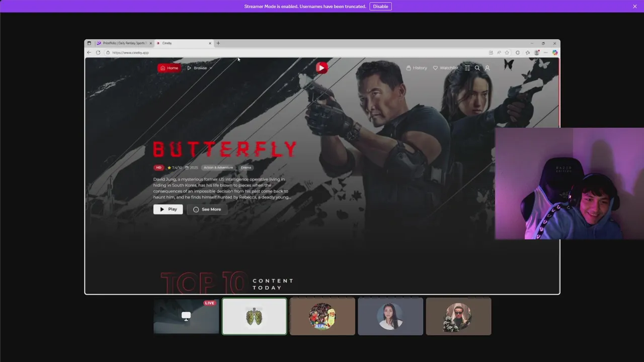
Task: Open browser Settings and more menu
Action: click(545, 52)
